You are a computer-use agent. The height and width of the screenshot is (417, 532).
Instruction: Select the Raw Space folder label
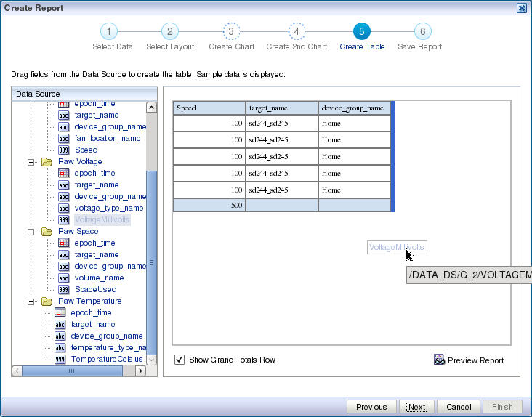coord(78,232)
